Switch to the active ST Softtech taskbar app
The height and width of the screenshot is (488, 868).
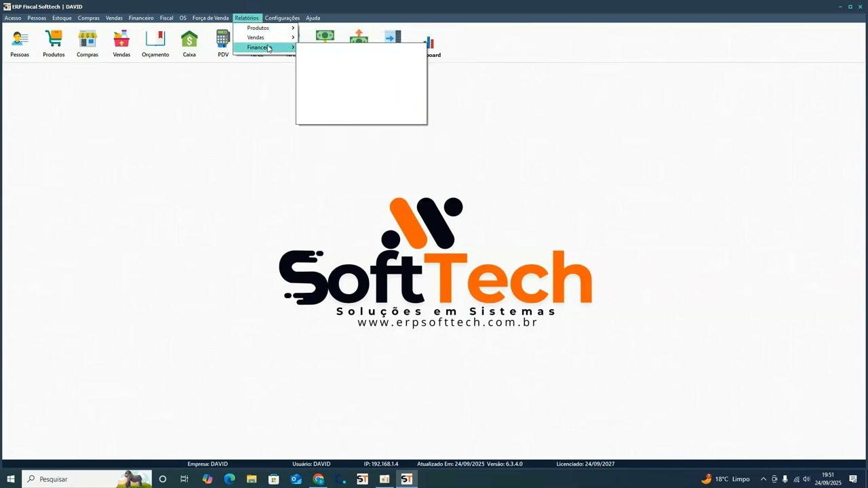pyautogui.click(x=407, y=479)
